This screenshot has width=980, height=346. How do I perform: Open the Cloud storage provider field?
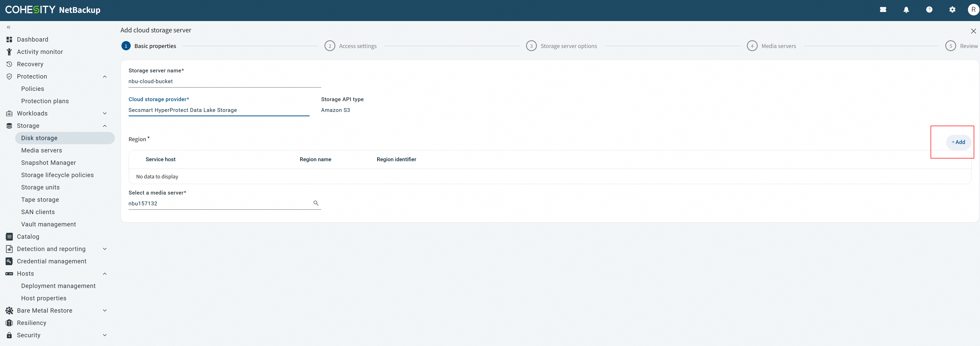coord(219,110)
